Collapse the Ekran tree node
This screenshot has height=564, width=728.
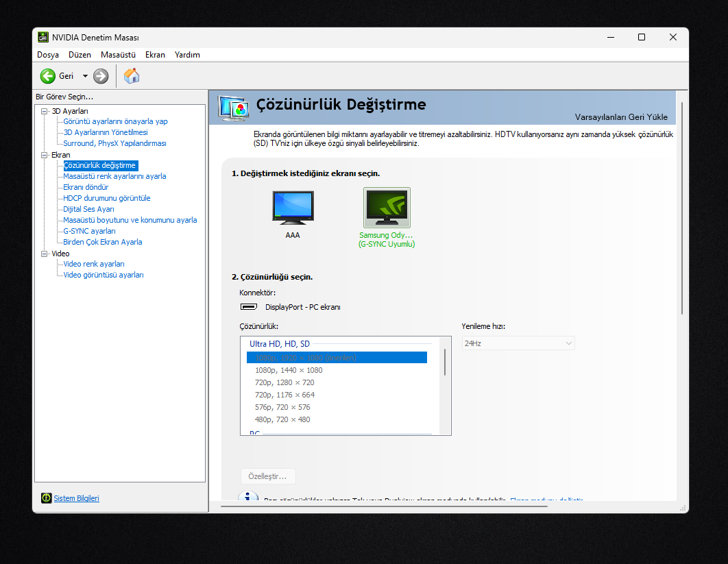click(x=44, y=155)
